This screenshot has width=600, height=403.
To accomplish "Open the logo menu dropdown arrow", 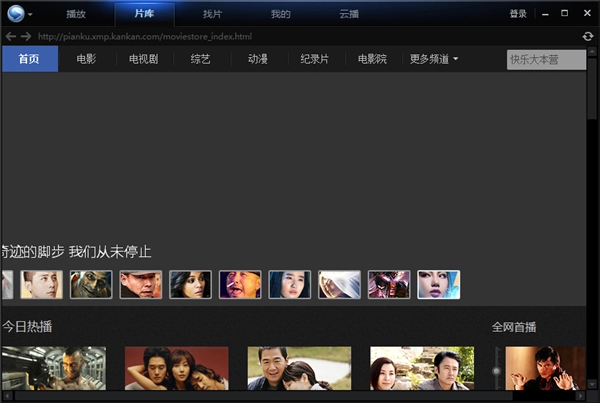I will tap(31, 15).
